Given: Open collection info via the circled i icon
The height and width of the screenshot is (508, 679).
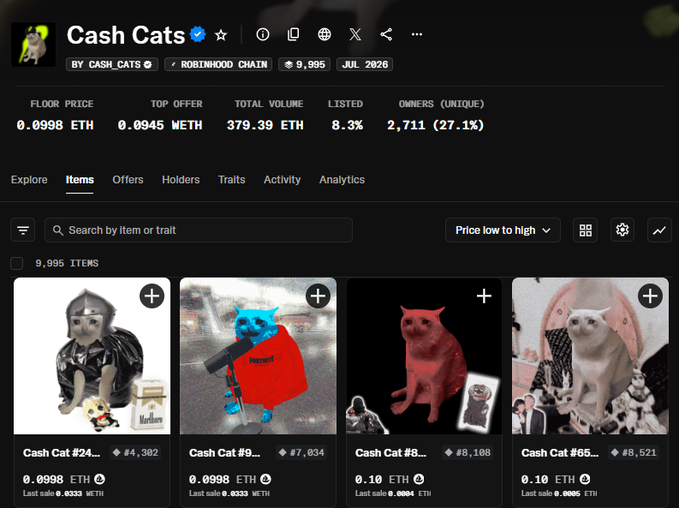Looking at the screenshot, I should click(x=262, y=34).
